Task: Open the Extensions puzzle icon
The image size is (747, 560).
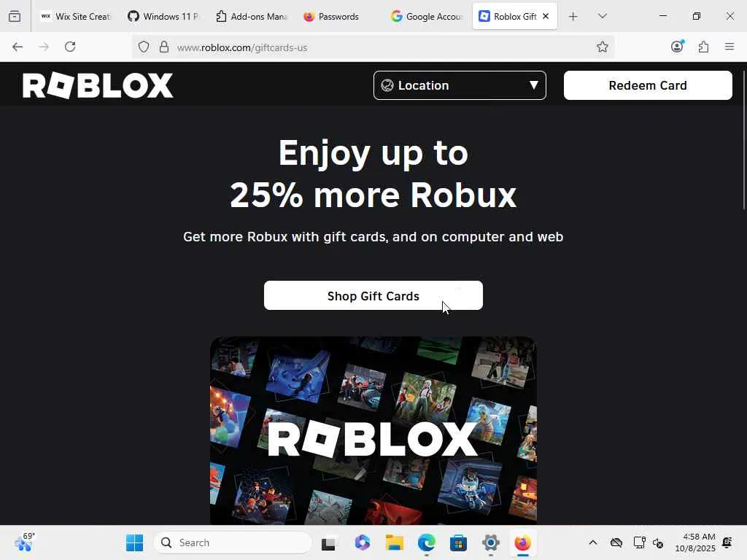Action: point(703,47)
